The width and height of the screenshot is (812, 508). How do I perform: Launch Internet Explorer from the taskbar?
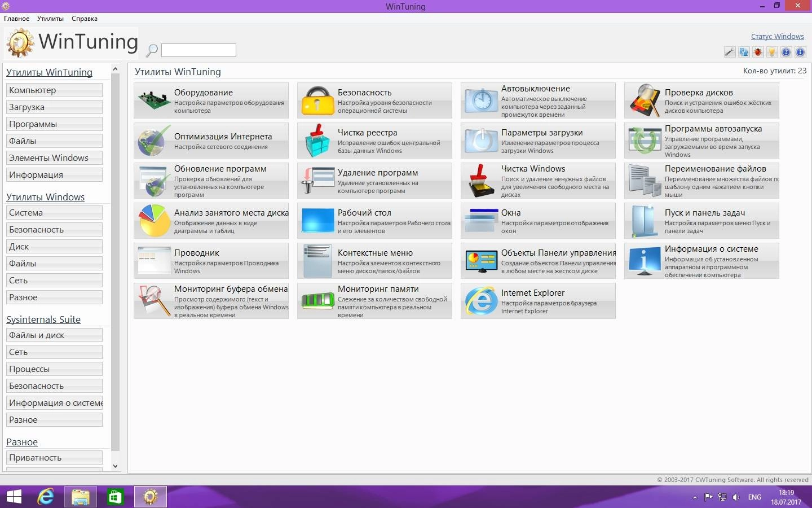click(46, 497)
